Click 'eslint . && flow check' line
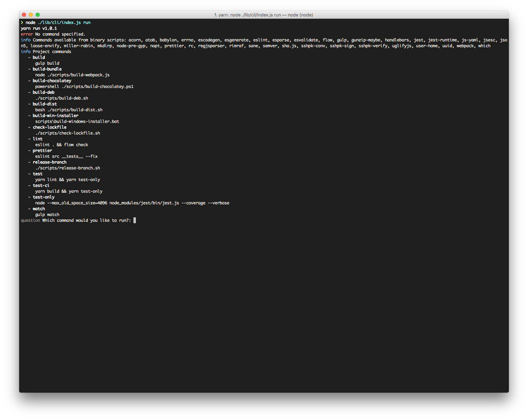The width and height of the screenshot is (528, 420). pyautogui.click(x=62, y=145)
